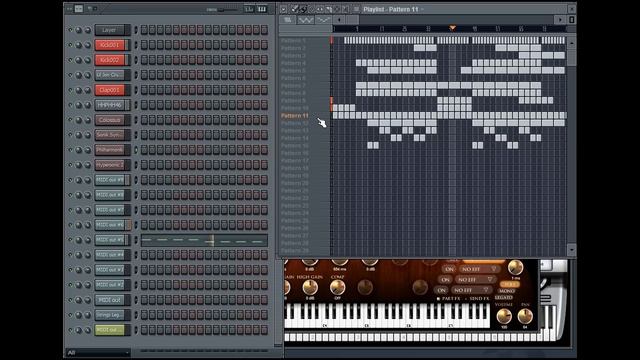
Task: Click the playlist scroll right arrow
Action: click(x=560, y=20)
